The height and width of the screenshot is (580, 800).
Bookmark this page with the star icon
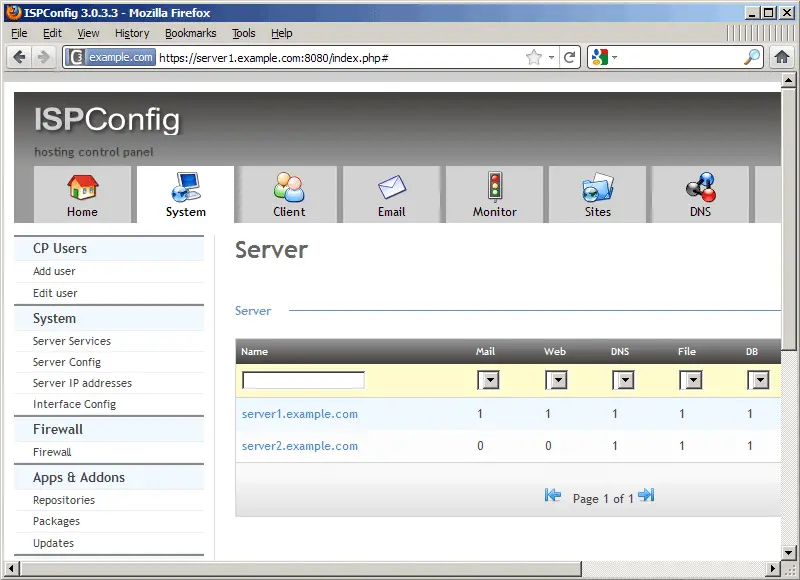pos(534,57)
